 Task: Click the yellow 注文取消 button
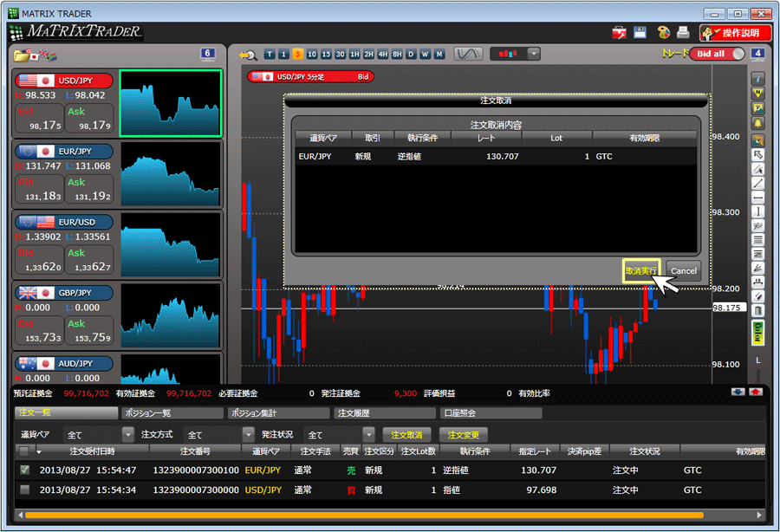tap(407, 435)
